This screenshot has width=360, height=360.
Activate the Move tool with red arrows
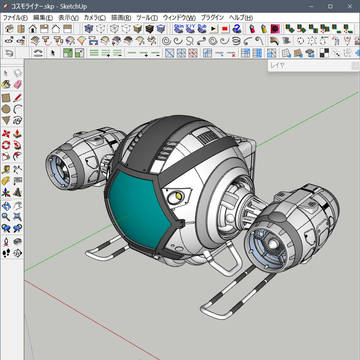coord(6,134)
